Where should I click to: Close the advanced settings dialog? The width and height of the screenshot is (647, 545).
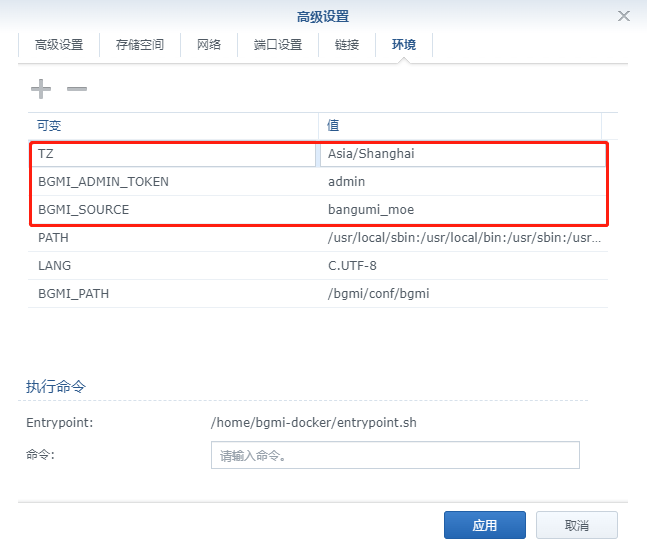[624, 16]
